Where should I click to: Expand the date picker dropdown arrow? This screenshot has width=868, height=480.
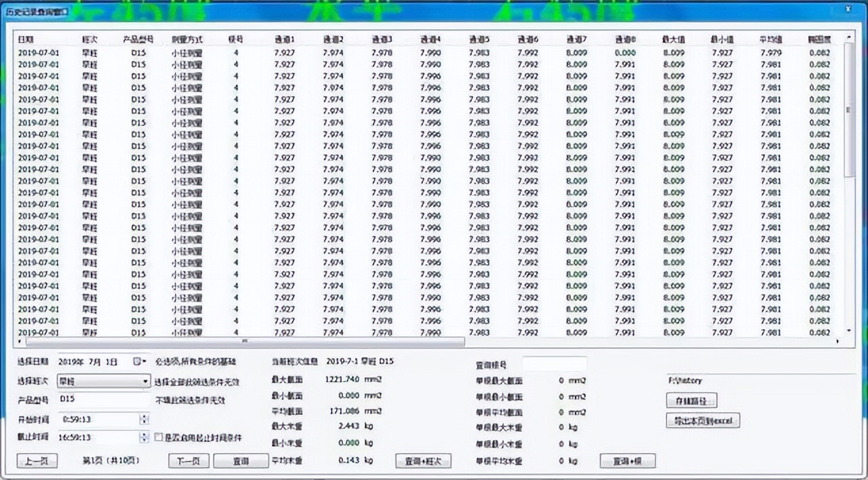pos(146,362)
